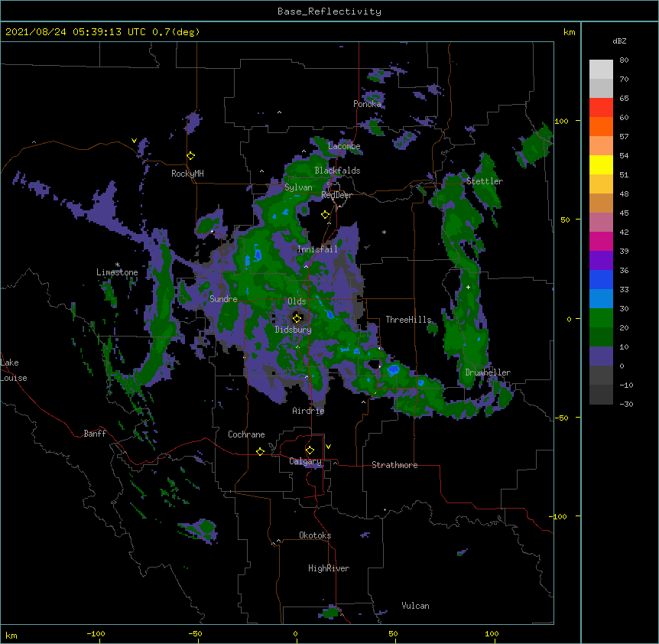Viewport: 659px width, 644px height.
Task: Click the RedDeer city label
Action: coord(336,195)
